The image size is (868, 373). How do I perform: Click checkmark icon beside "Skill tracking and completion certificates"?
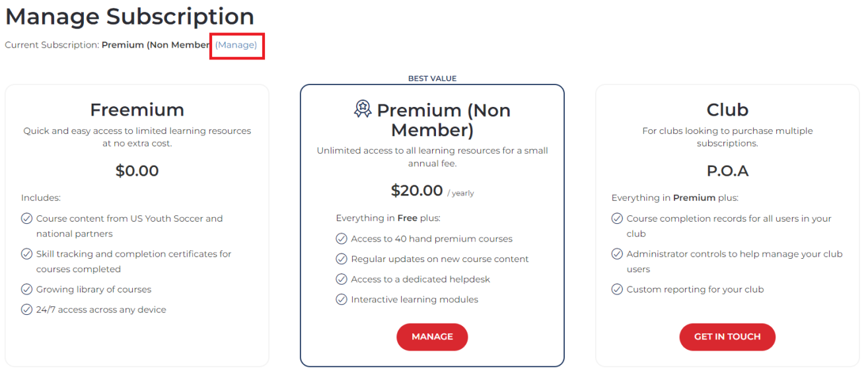(x=27, y=254)
